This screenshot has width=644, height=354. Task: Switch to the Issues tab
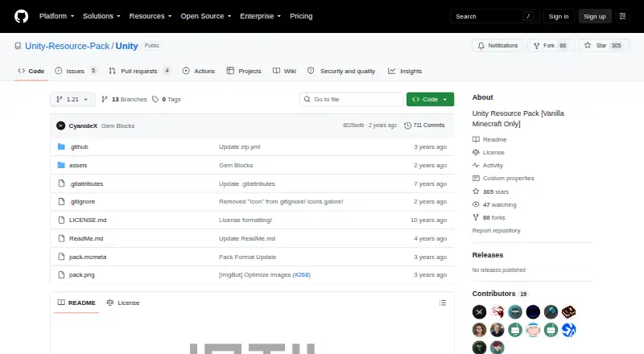(76, 71)
